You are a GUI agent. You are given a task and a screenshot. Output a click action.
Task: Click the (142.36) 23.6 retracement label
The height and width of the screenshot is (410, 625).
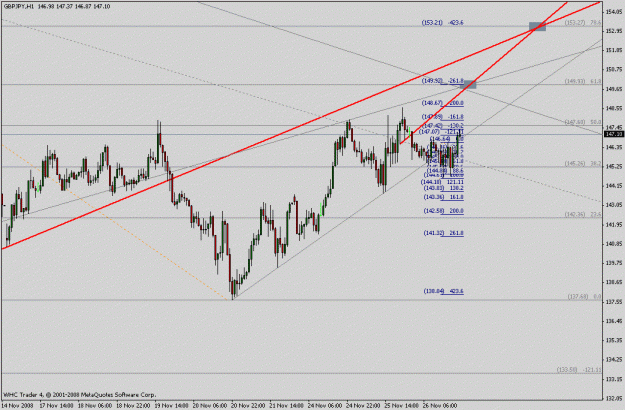tap(583, 214)
